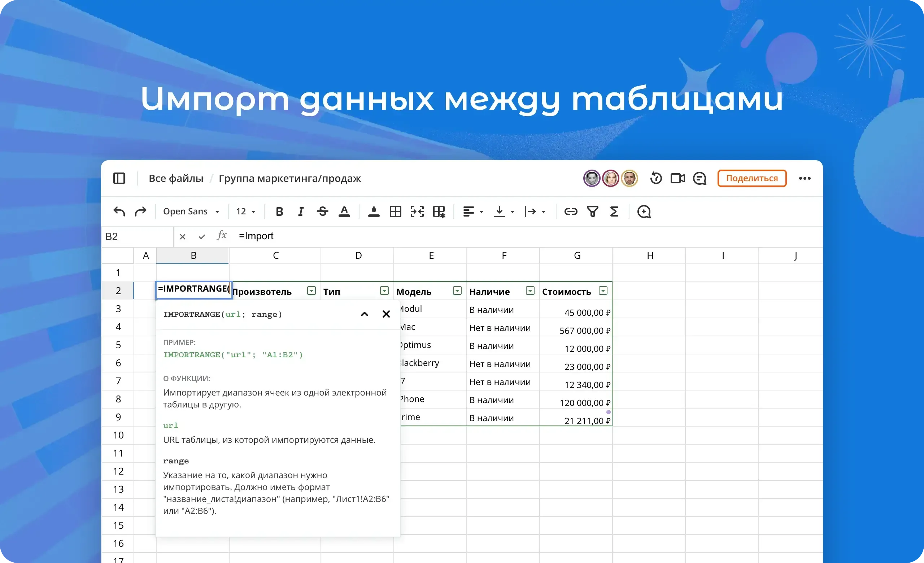
Task: Open the version history clock icon
Action: coord(656,178)
